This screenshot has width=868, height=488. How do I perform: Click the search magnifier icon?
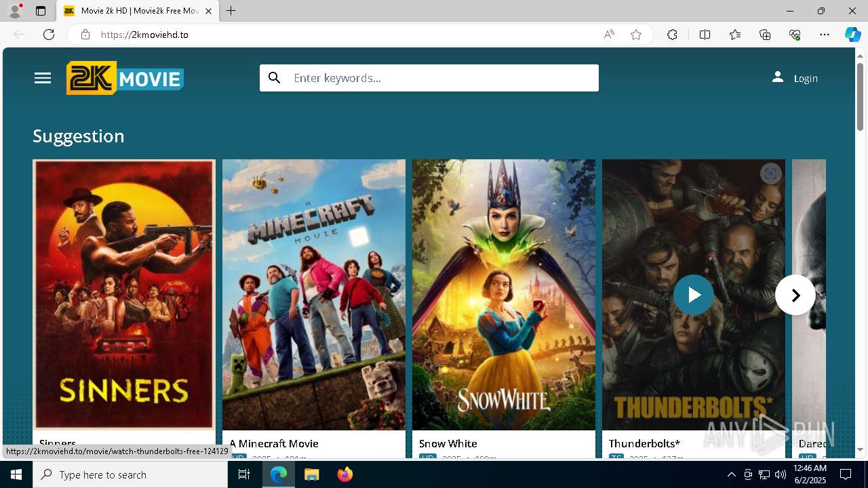tap(274, 78)
